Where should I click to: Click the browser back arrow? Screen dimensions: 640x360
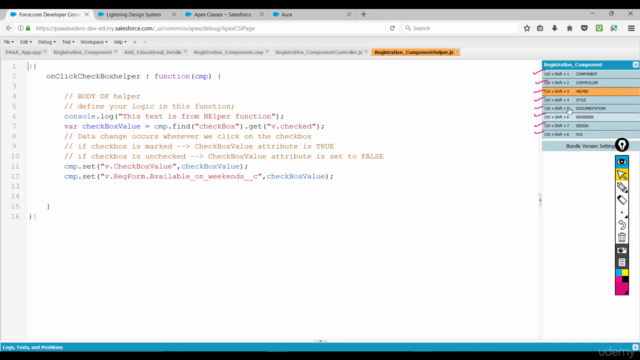tap(9, 28)
